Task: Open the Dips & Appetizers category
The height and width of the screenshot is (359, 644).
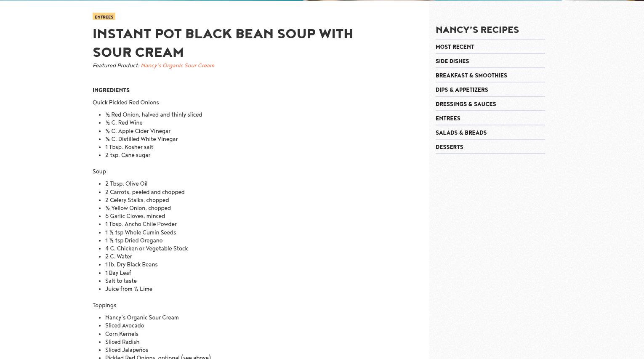Action: coord(462,90)
